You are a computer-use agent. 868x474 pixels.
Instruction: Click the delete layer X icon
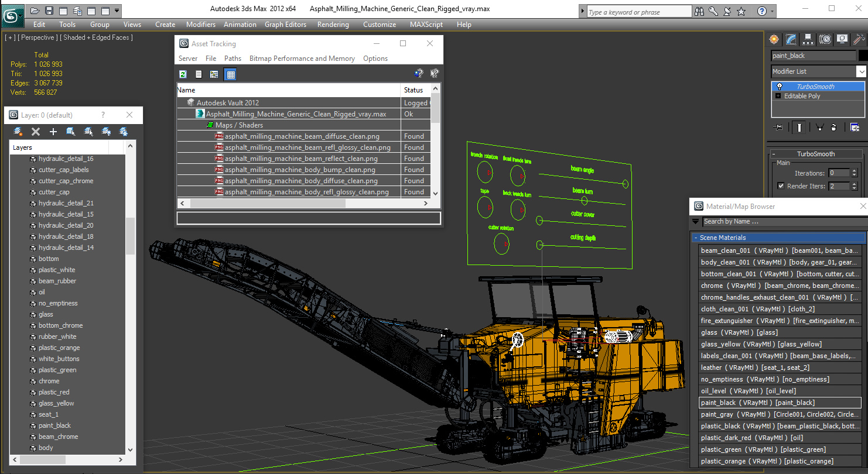click(x=36, y=132)
